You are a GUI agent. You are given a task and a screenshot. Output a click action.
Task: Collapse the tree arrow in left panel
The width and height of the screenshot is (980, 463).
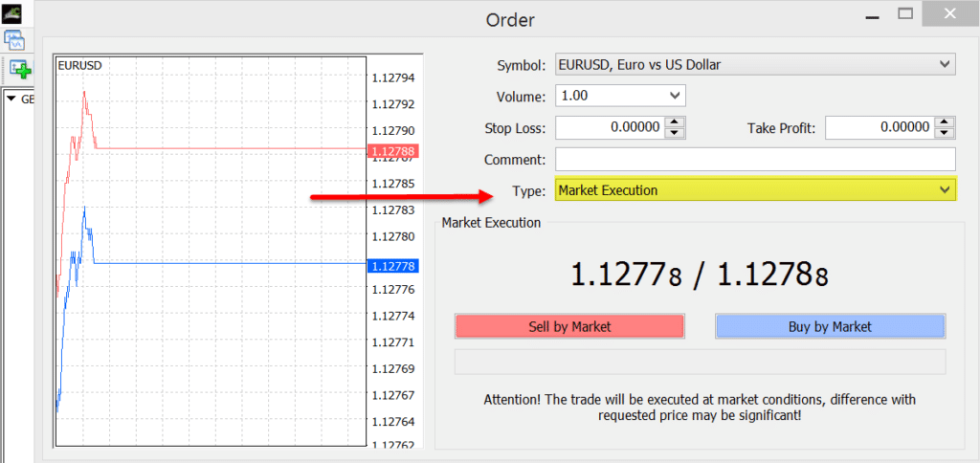tap(11, 99)
